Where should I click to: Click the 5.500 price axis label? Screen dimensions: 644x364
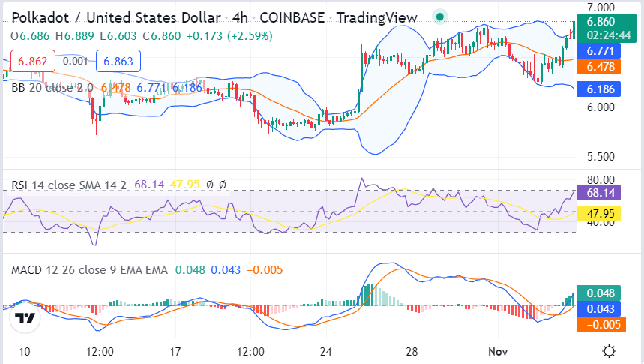[x=601, y=157]
